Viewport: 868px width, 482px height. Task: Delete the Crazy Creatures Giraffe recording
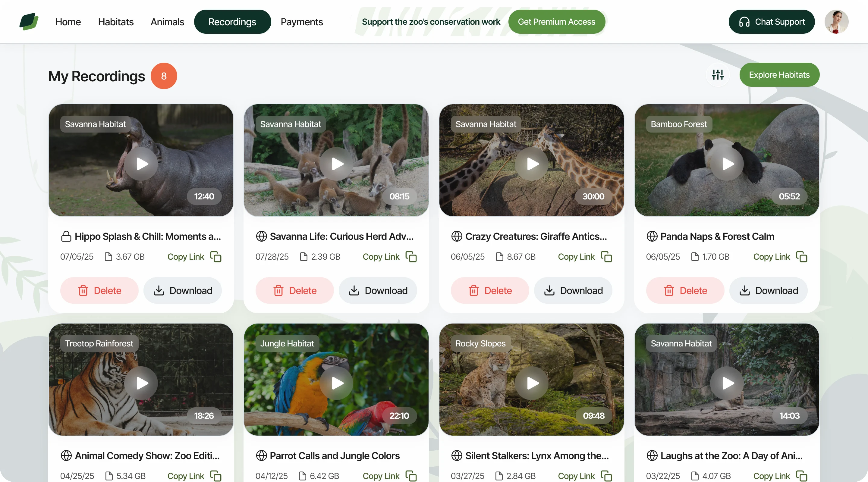point(490,290)
